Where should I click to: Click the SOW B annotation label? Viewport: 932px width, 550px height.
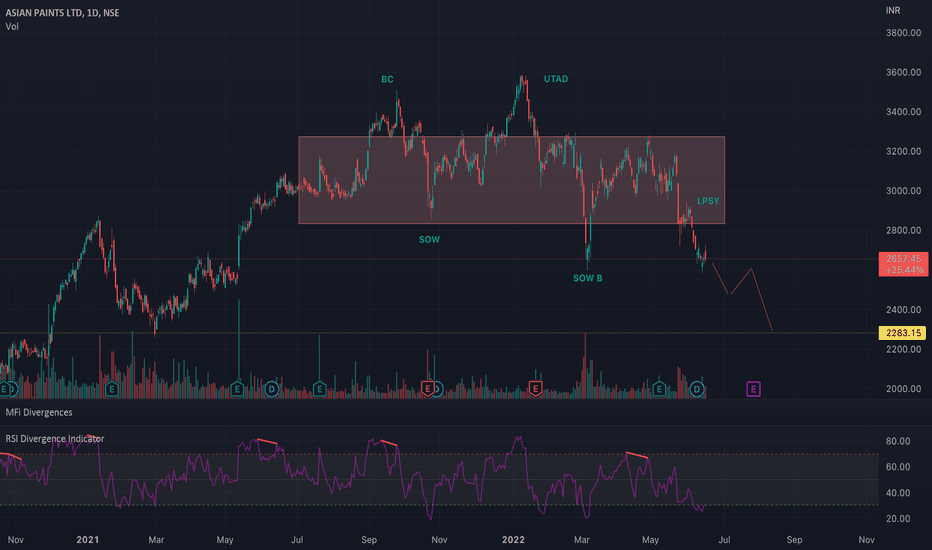coord(587,278)
